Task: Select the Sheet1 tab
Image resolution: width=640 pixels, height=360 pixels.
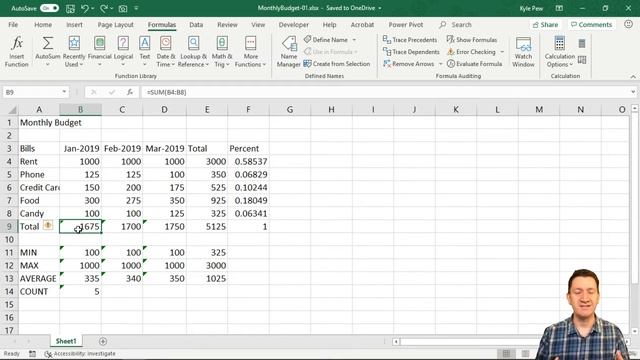Action: coord(66,341)
